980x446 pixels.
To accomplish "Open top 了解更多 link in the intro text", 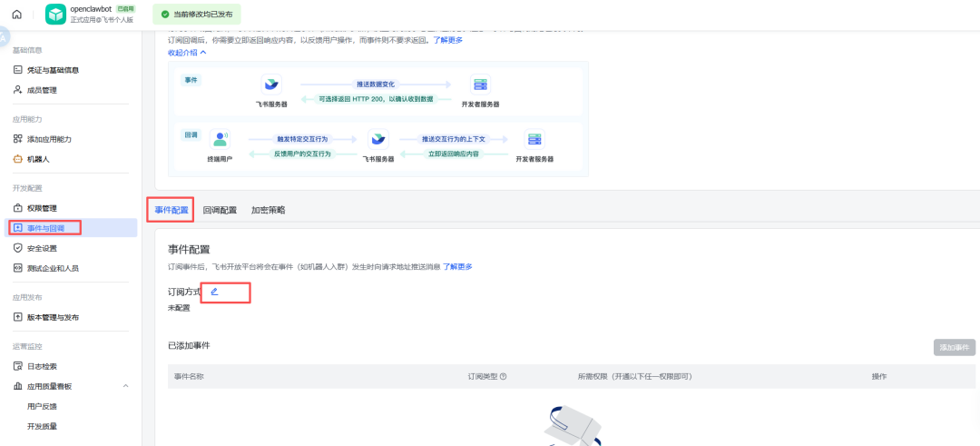I will [448, 40].
